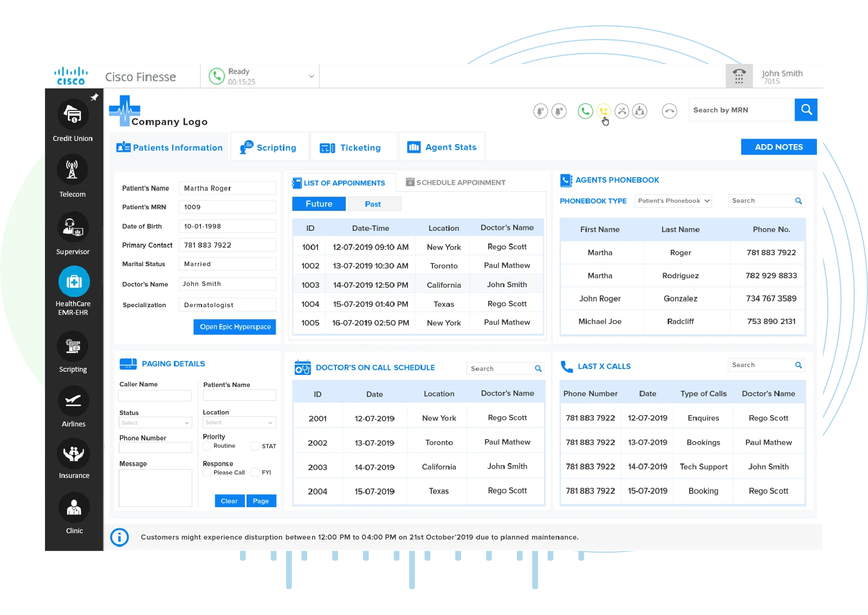Click the Page button in Paging Details
This screenshot has height=615, width=868.
point(261,501)
